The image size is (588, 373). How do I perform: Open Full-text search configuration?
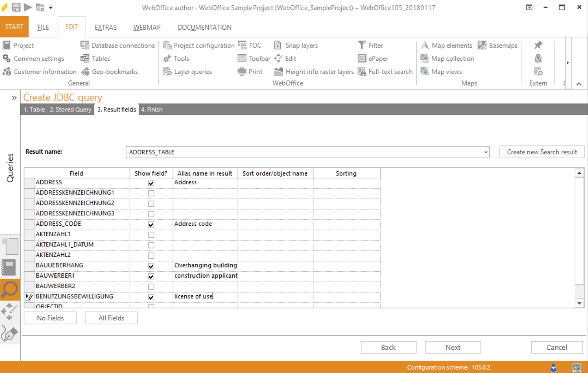coord(385,71)
